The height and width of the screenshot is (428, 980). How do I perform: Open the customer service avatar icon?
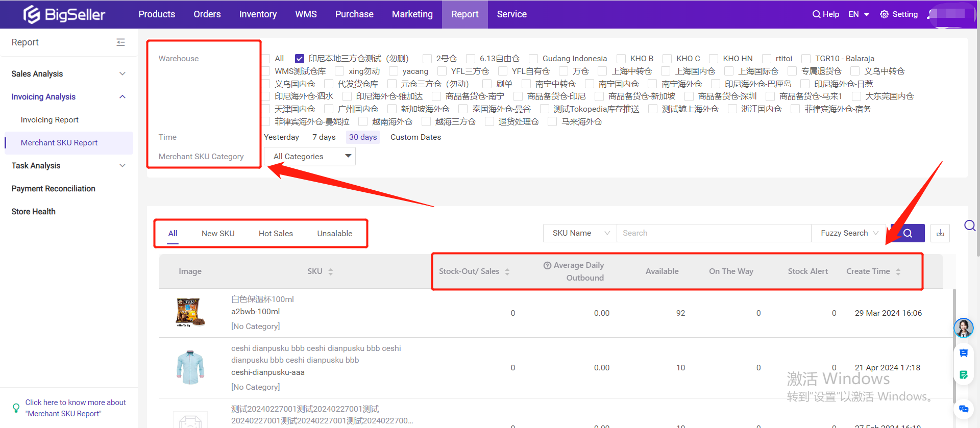[963, 328]
